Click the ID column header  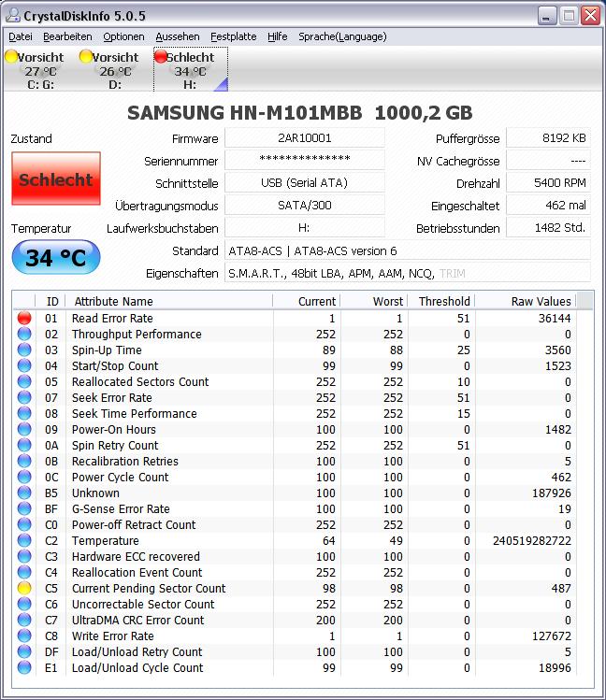click(x=50, y=301)
